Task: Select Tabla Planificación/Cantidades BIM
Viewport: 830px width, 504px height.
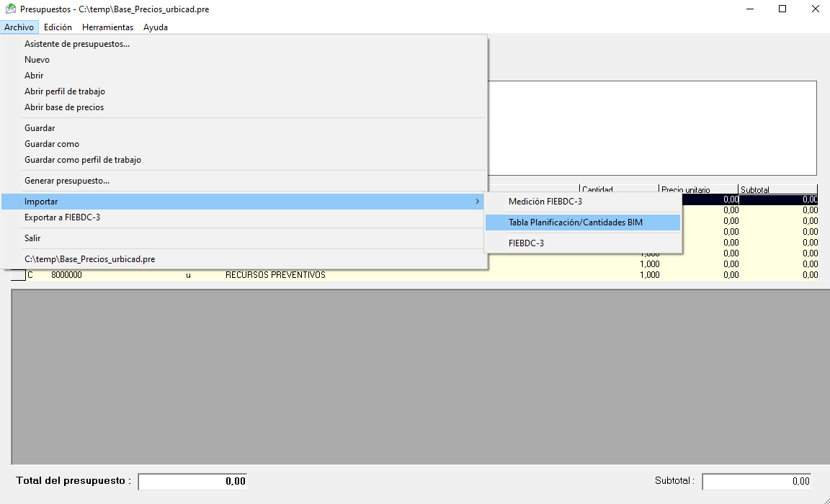Action: click(x=576, y=222)
